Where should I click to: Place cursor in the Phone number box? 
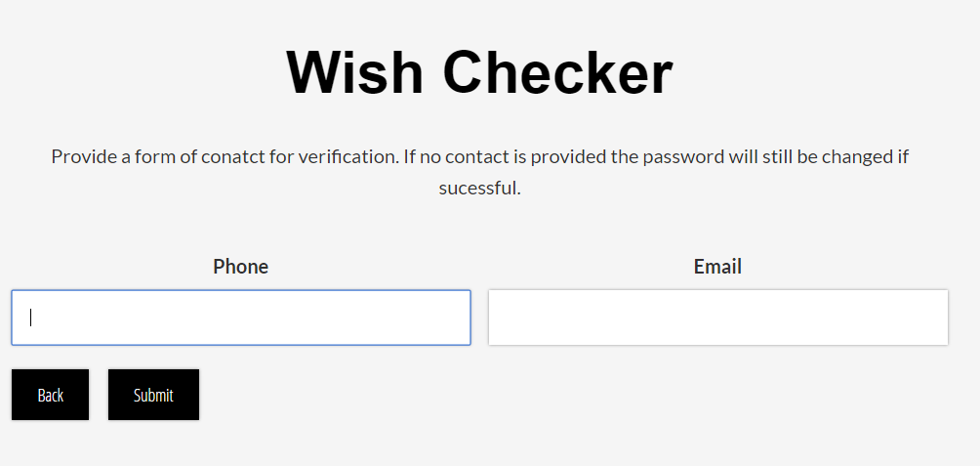pyautogui.click(x=240, y=318)
